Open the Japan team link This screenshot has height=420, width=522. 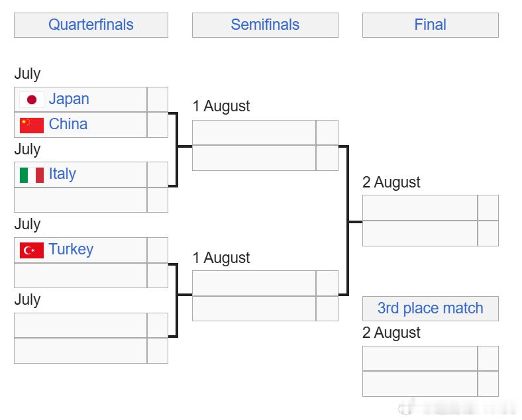[x=69, y=99]
